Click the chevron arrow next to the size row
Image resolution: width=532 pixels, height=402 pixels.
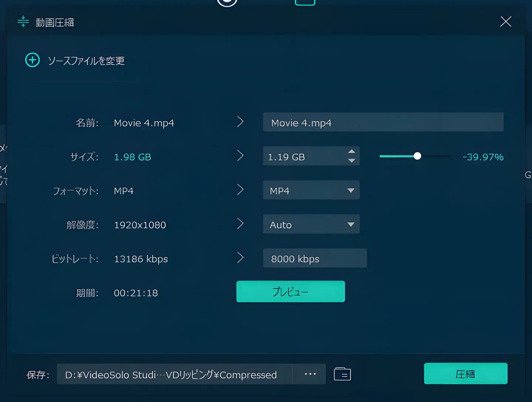pyautogui.click(x=241, y=156)
